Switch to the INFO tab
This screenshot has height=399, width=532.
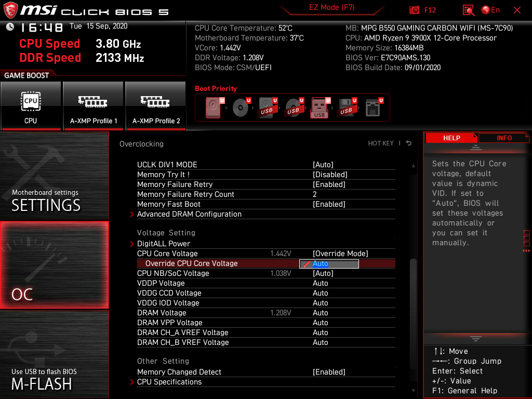pos(504,138)
